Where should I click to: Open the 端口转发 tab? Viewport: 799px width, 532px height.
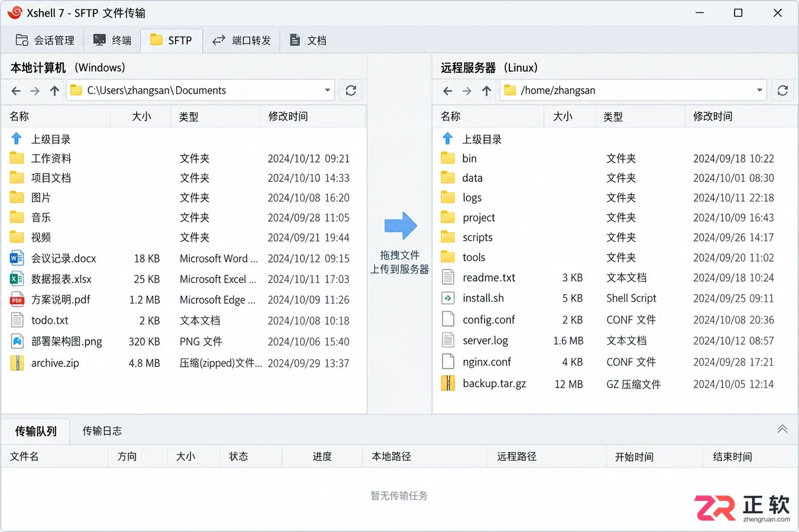coord(241,40)
